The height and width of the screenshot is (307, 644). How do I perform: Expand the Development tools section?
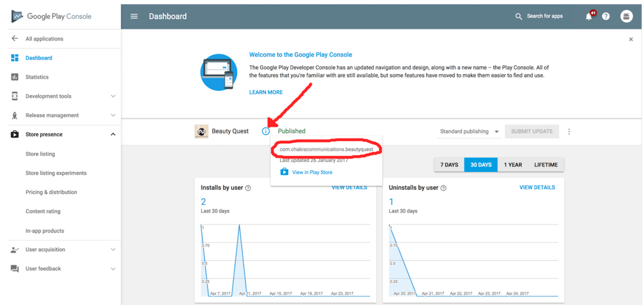(x=113, y=96)
